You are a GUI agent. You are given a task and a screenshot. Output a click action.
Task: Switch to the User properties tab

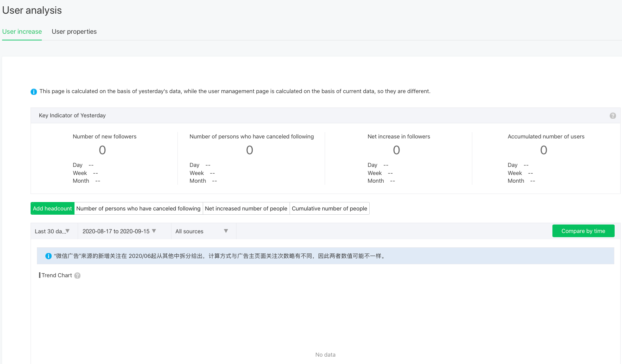[74, 32]
